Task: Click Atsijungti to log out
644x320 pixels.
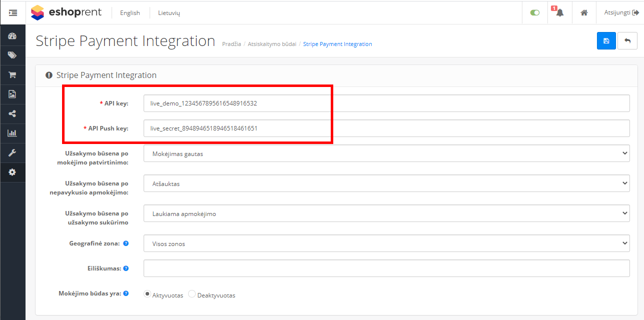Action: [x=621, y=13]
